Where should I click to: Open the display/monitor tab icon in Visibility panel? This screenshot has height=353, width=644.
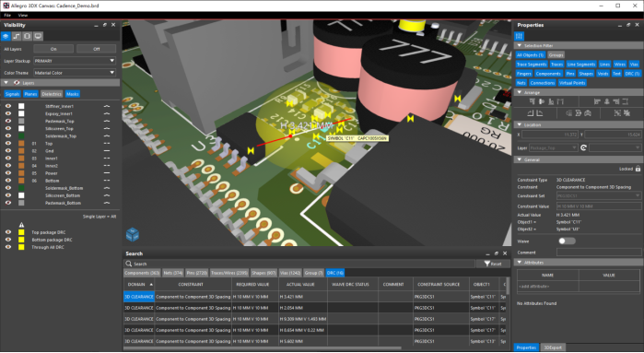click(x=38, y=36)
